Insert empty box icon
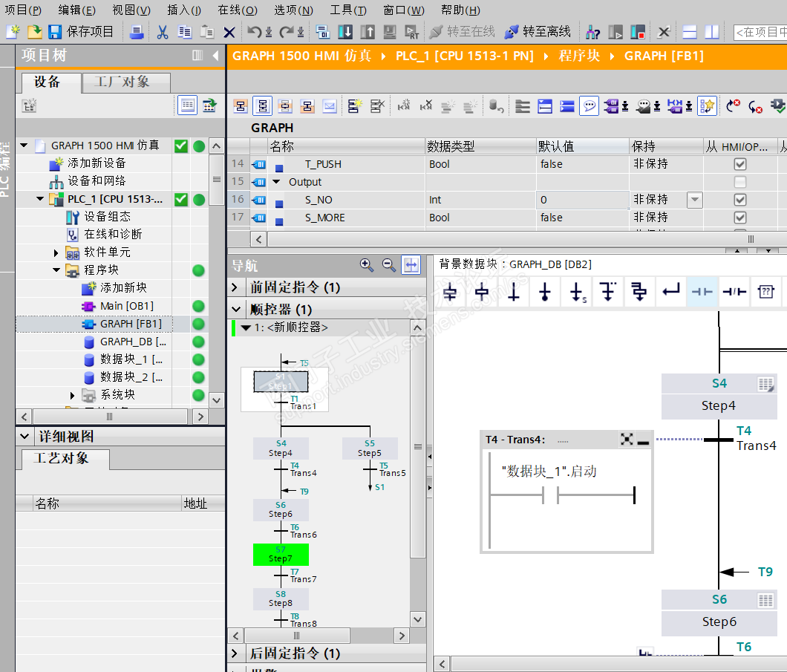 [766, 291]
